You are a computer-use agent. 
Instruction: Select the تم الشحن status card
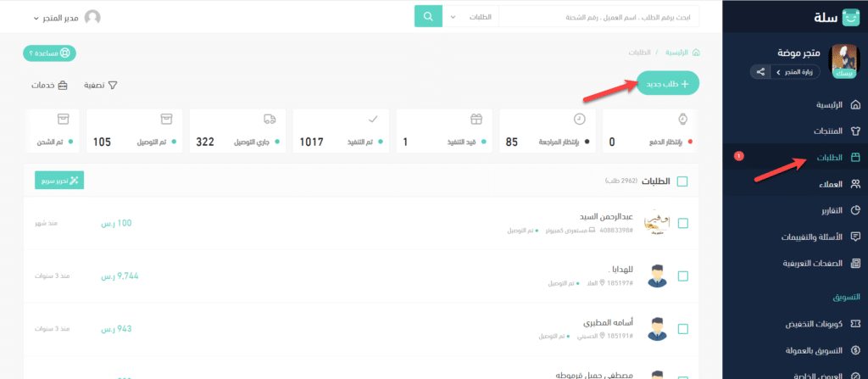click(x=52, y=131)
